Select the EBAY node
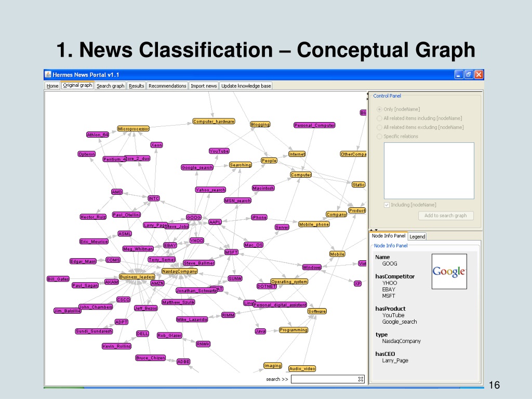 pyautogui.click(x=170, y=245)
